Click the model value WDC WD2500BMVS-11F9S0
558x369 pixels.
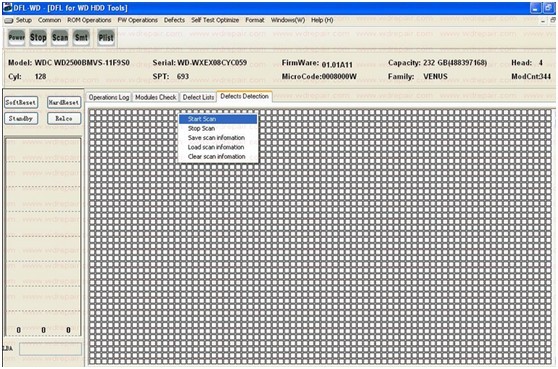82,63
